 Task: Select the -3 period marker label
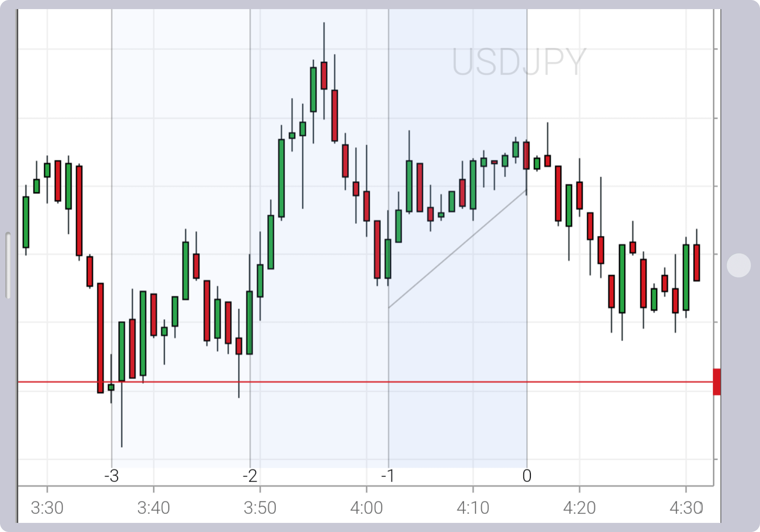click(112, 476)
